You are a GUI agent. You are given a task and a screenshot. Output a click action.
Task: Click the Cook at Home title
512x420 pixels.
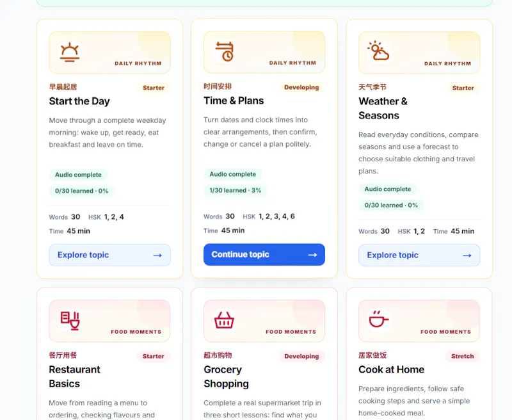(392, 369)
